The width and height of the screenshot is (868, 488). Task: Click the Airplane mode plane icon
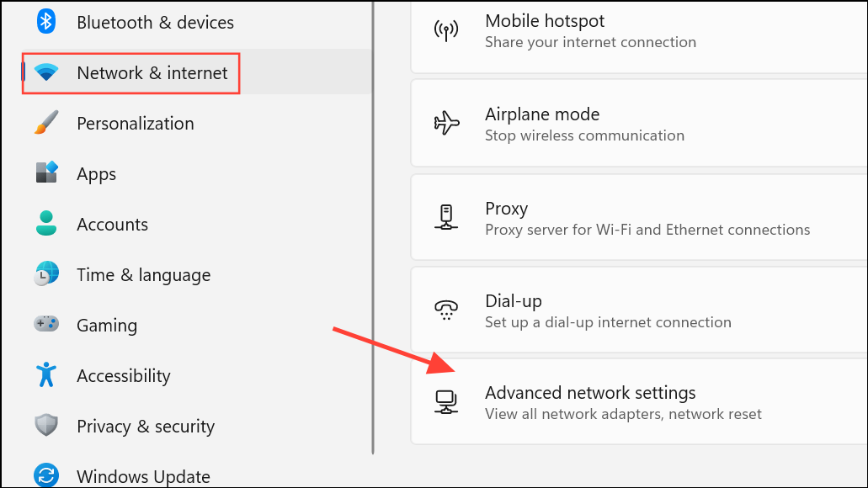click(x=446, y=124)
